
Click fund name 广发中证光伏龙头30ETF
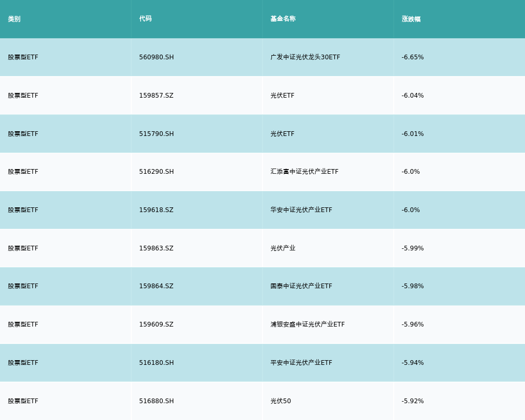(305, 57)
